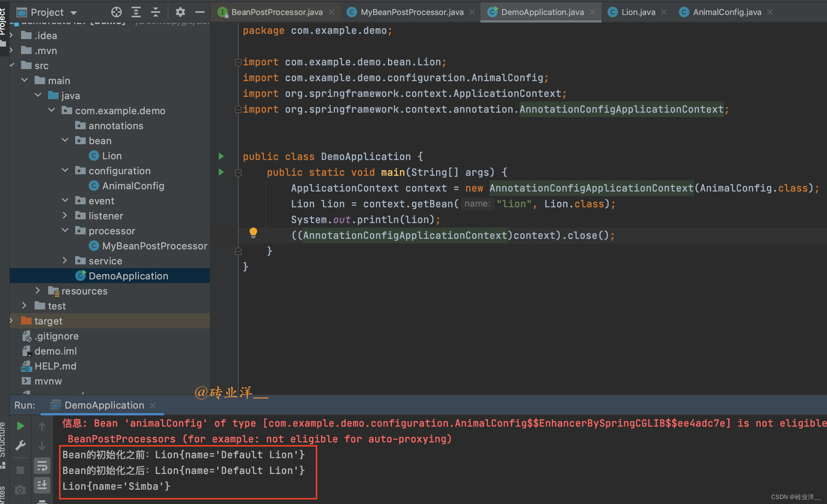Collapse the bean package folder
827x504 pixels.
[x=65, y=140]
